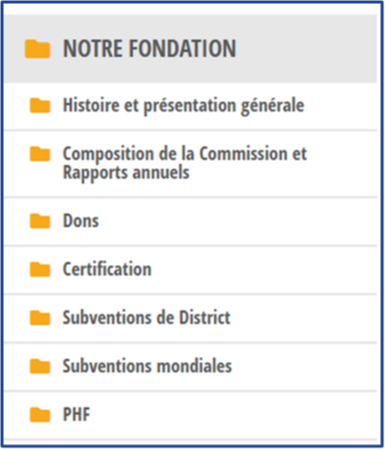
Task: Open Composition de la Commission et Rapports annuels
Action: (185, 163)
